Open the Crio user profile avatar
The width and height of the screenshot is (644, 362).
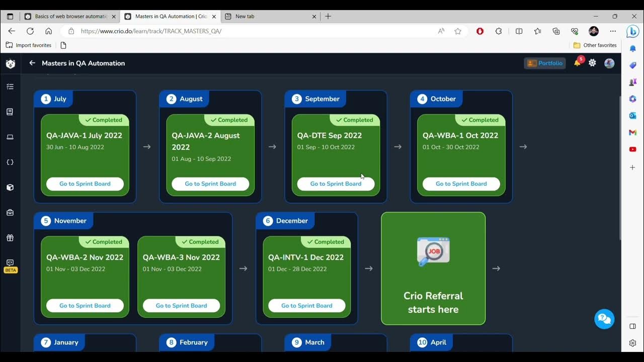[x=609, y=63]
